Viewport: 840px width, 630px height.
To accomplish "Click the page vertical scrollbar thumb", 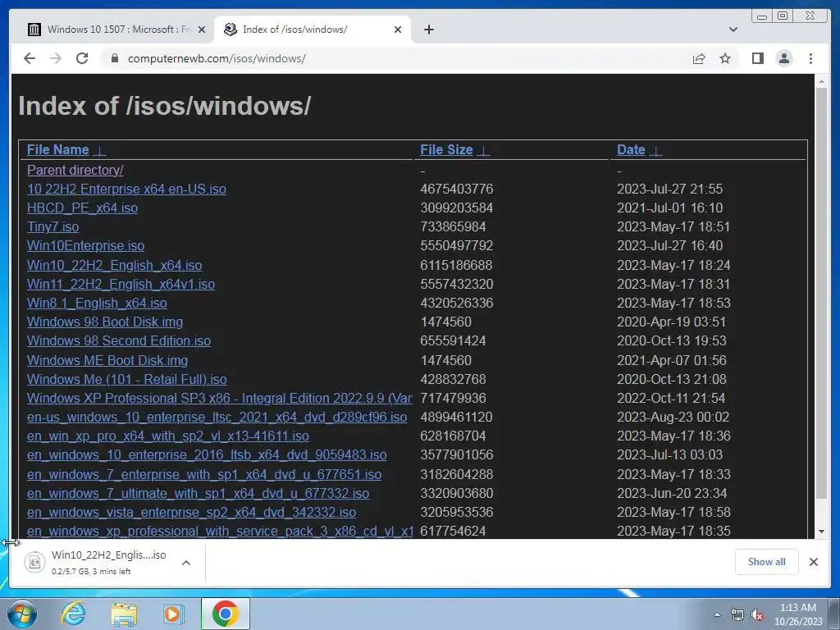I will tap(821, 294).
